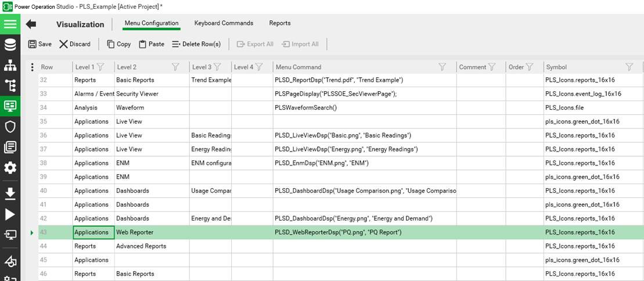Click Delete Row(s)
644x281 pixels.
[x=196, y=44]
